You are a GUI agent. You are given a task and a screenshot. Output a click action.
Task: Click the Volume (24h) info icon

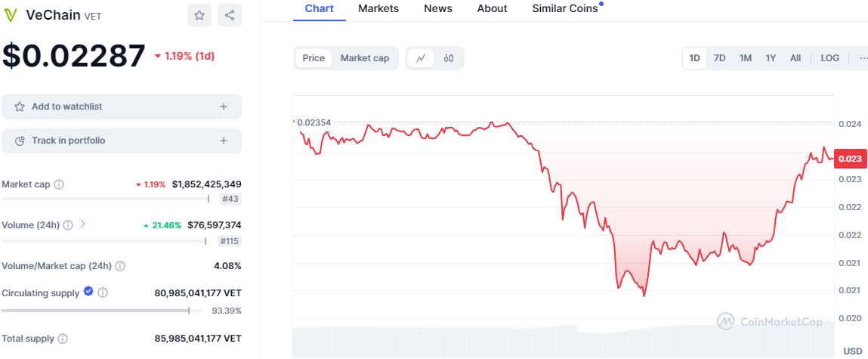click(x=67, y=225)
